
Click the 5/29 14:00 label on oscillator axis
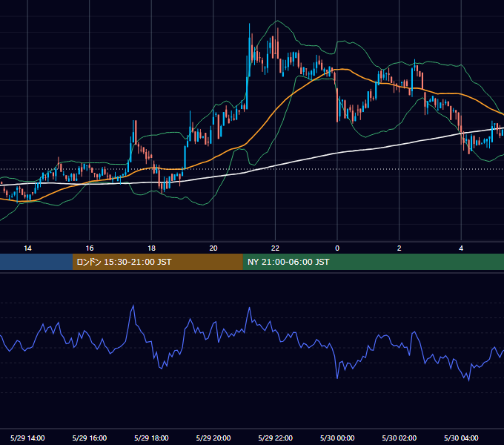(x=27, y=438)
